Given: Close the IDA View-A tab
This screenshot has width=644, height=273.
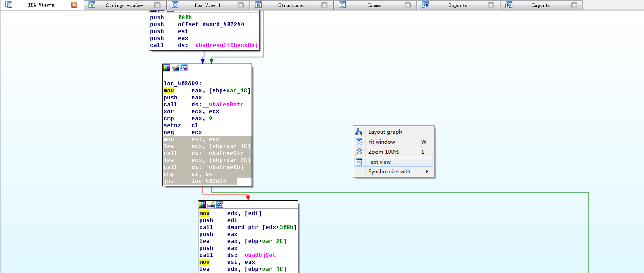Looking at the screenshot, I should (x=74, y=5).
